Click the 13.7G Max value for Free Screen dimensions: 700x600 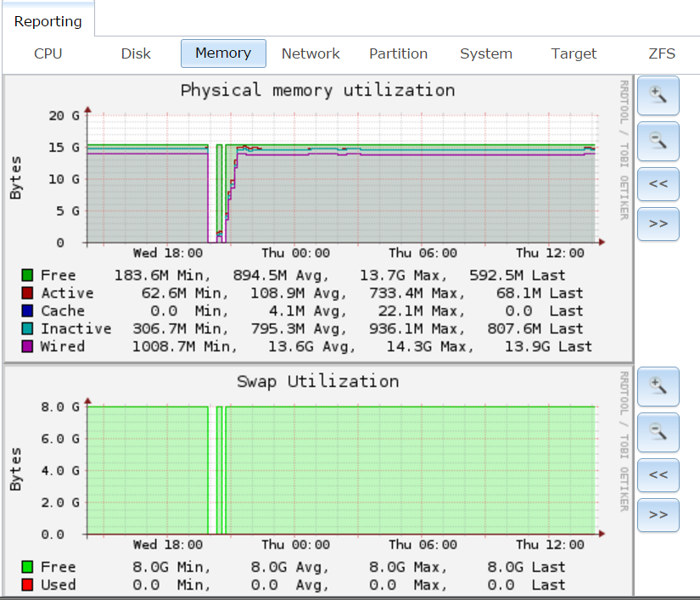(x=403, y=275)
